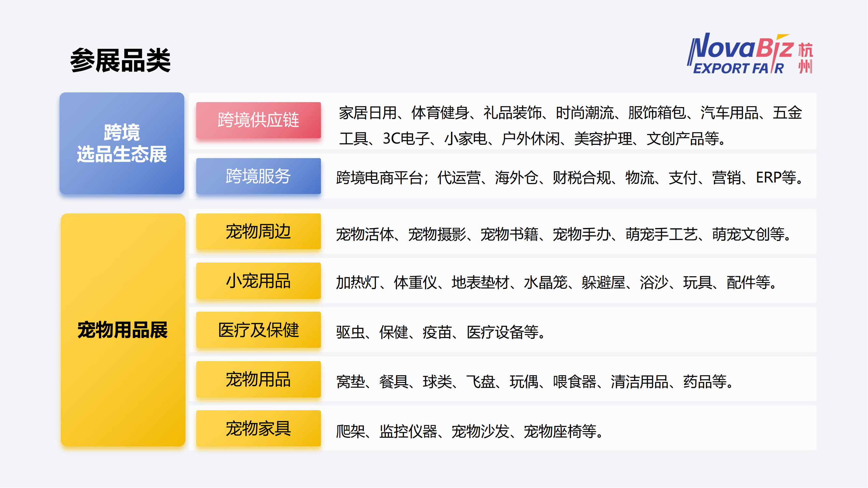Click the text starting with 家居日用

click(570, 113)
